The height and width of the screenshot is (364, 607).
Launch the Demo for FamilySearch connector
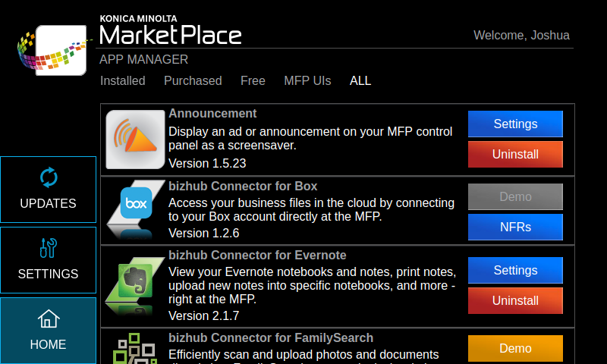click(515, 348)
